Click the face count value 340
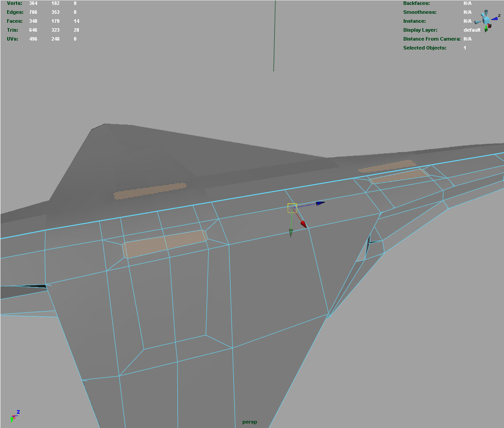This screenshot has height=428, width=504. (33, 21)
